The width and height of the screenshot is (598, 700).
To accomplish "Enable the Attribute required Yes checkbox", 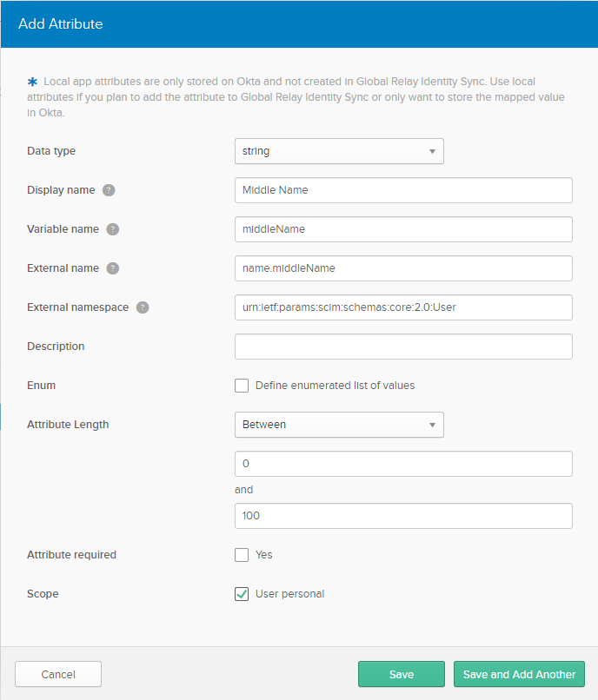I will coord(242,555).
